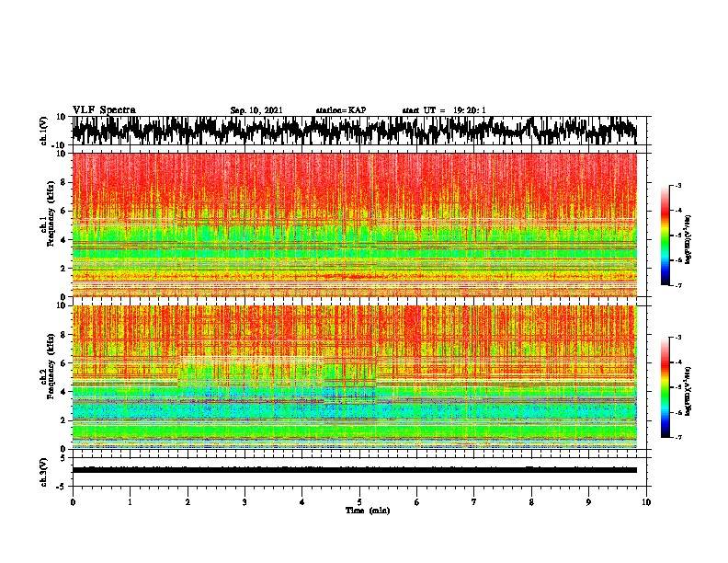Click the "8" kHz tick on ch.2 frequency axis
The width and height of the screenshot is (728, 563).
tap(64, 335)
